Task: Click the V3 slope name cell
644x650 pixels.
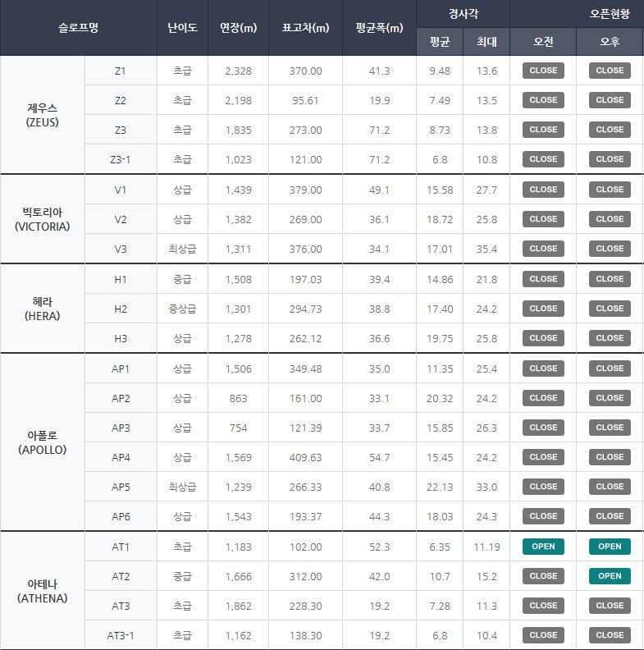Action: point(121,249)
